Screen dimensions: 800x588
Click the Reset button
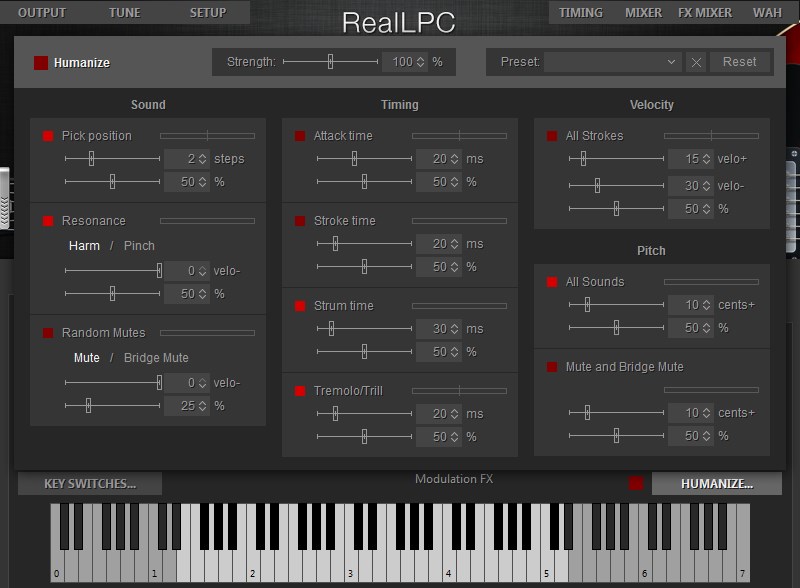pos(739,62)
